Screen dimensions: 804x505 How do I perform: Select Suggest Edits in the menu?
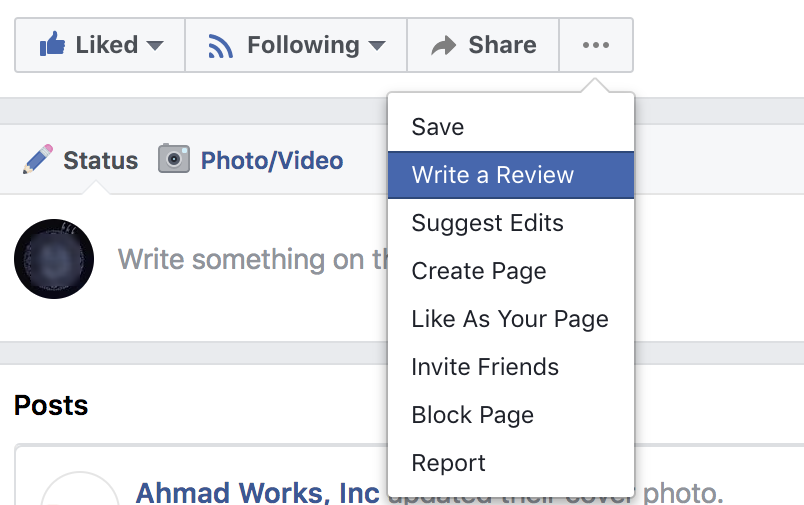487,223
